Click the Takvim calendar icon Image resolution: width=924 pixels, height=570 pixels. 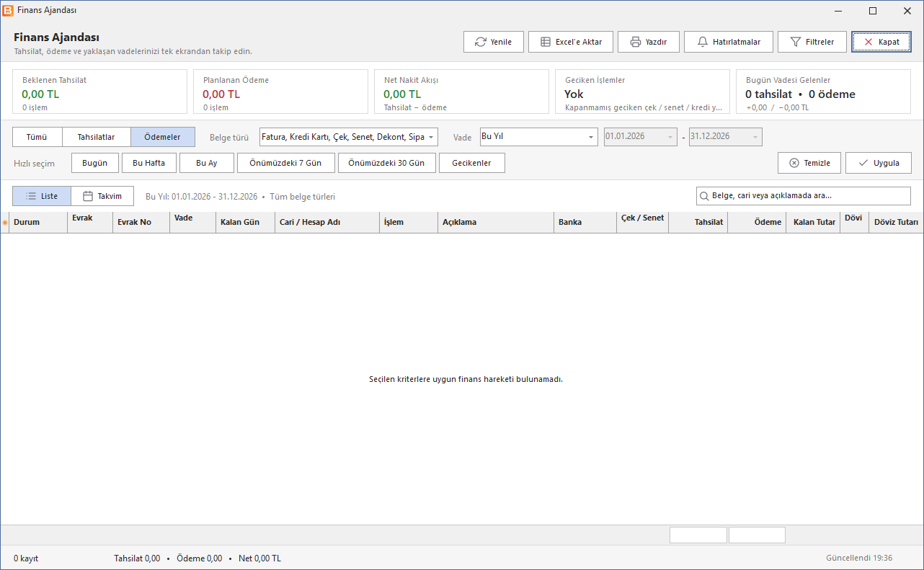point(88,196)
